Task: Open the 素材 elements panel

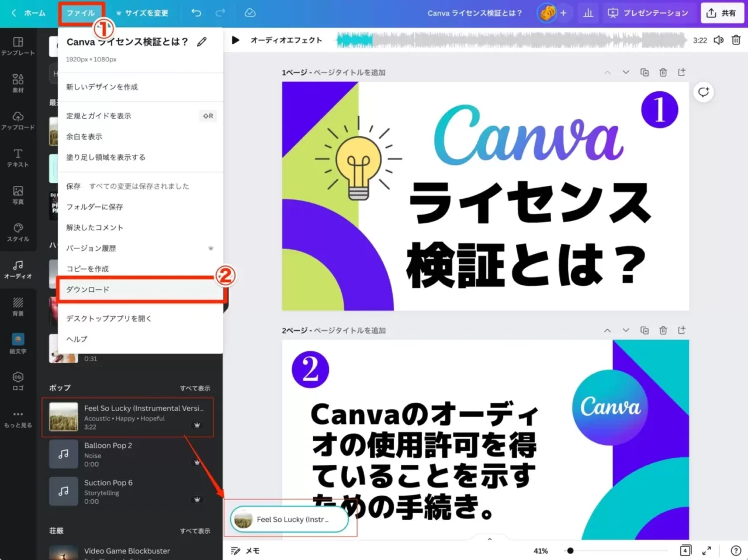Action: (x=18, y=84)
